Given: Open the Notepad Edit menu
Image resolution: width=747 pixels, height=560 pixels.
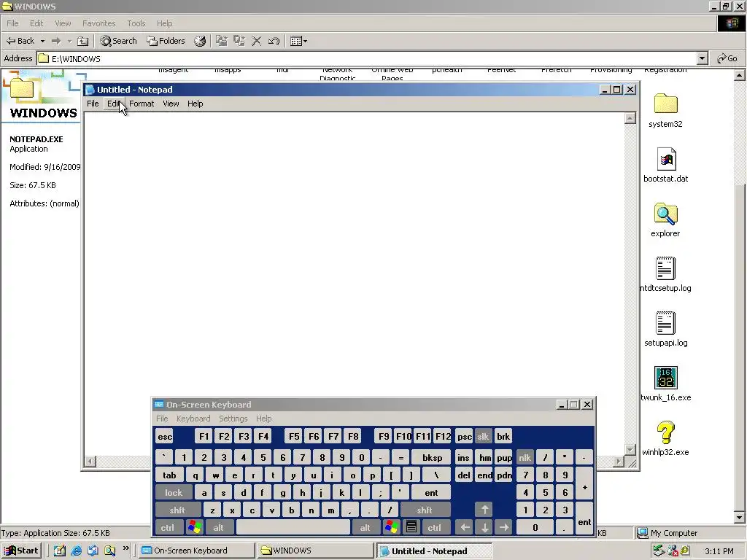Looking at the screenshot, I should (113, 104).
